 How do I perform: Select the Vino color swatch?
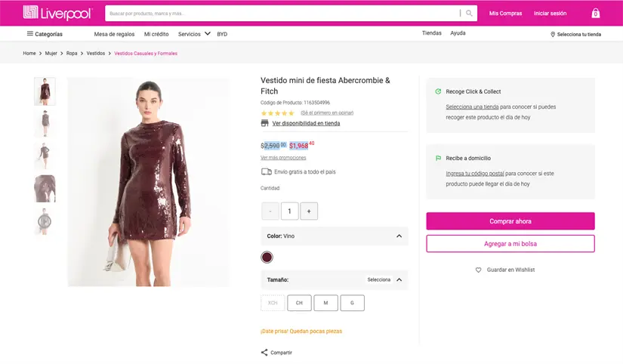267,258
